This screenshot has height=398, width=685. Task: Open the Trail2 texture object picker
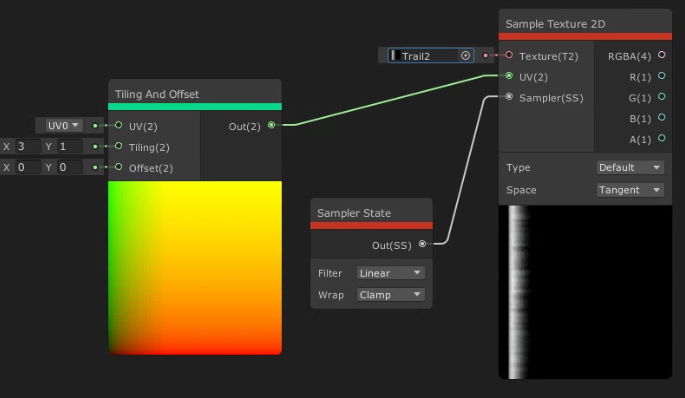pyautogui.click(x=466, y=55)
